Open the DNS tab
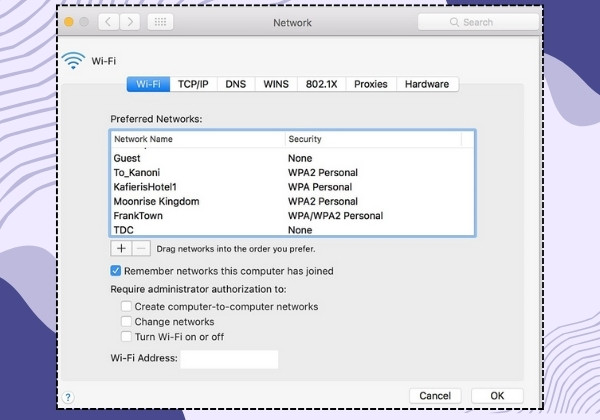Image resolution: width=600 pixels, height=420 pixels. (x=236, y=84)
